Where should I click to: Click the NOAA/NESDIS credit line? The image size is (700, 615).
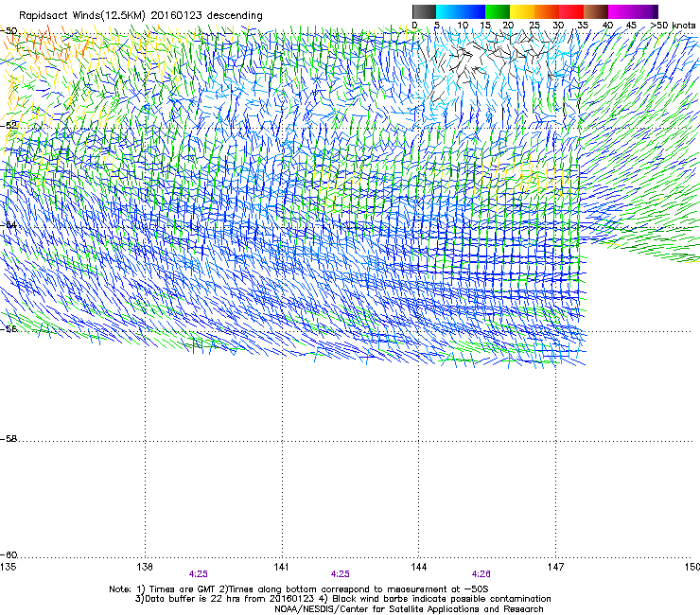coord(409,609)
